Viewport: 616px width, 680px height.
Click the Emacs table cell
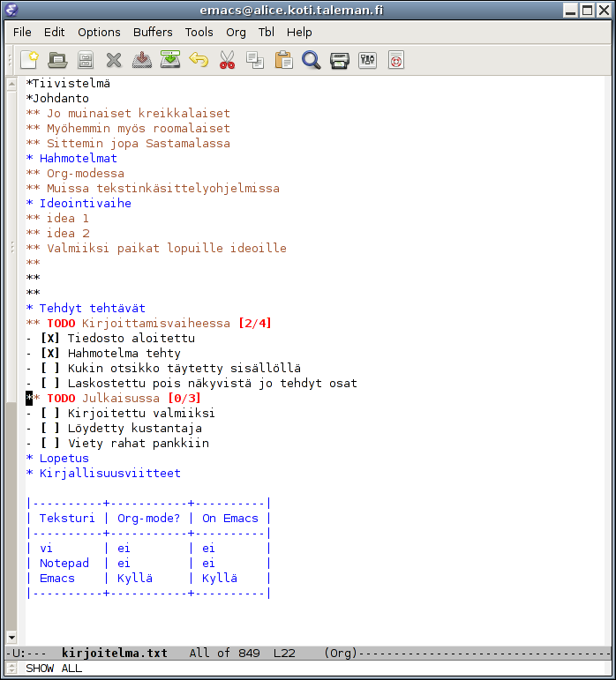point(57,578)
